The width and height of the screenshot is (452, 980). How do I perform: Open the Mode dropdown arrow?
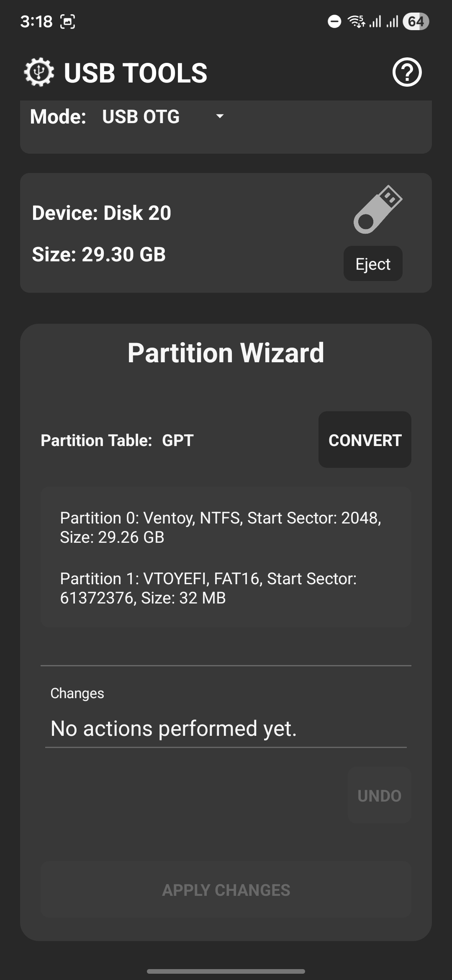pyautogui.click(x=220, y=116)
